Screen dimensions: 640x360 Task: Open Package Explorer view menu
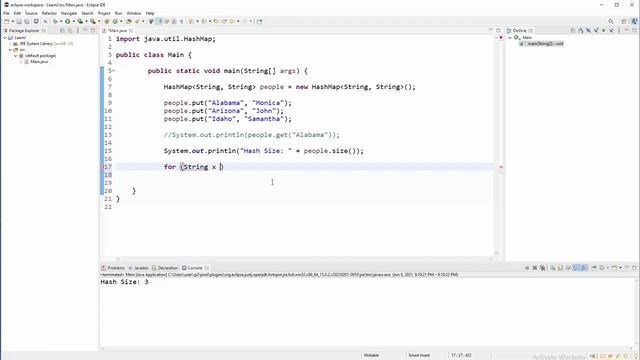pyautogui.click(x=78, y=31)
